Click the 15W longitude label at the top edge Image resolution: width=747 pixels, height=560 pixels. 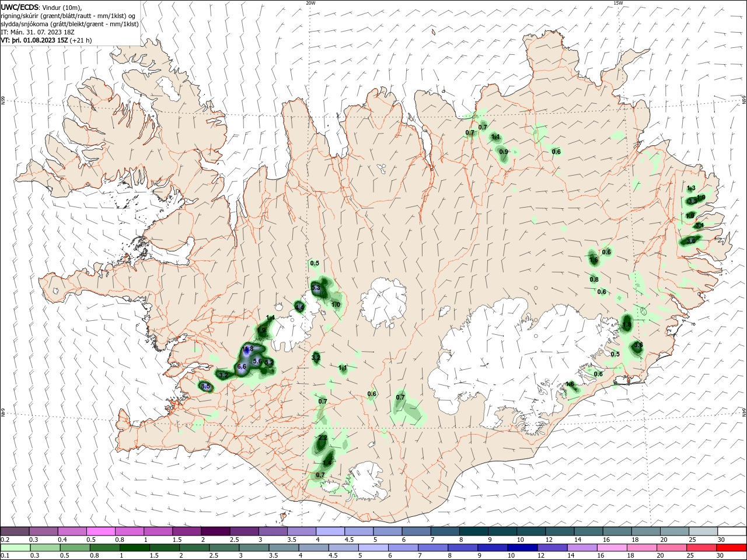[x=618, y=3]
